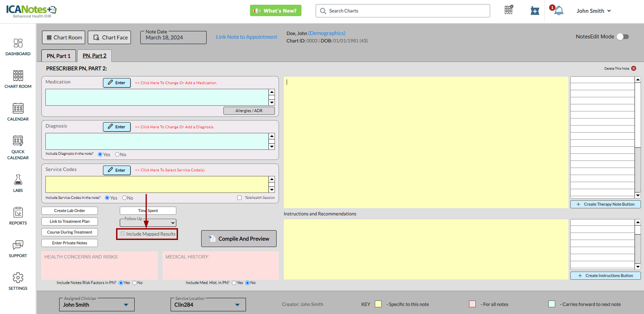Switch to the PN, Part 1 tab
This screenshot has height=314, width=644.
(x=59, y=56)
